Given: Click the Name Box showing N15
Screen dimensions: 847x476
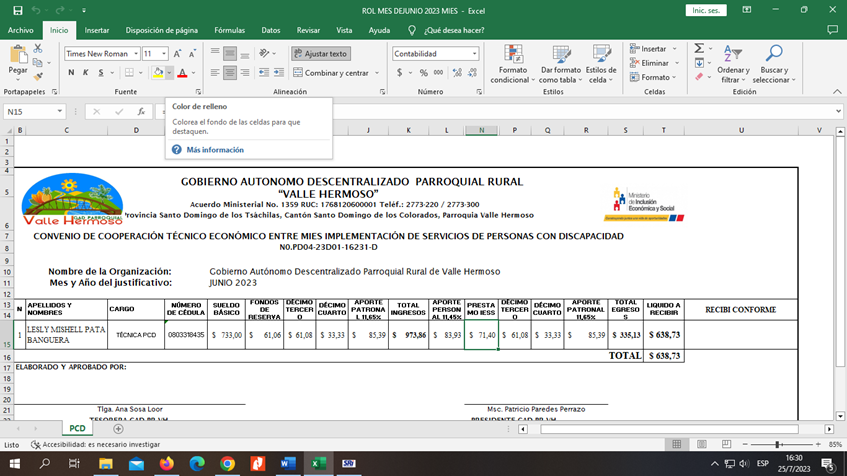Looking at the screenshot, I should coord(30,112).
